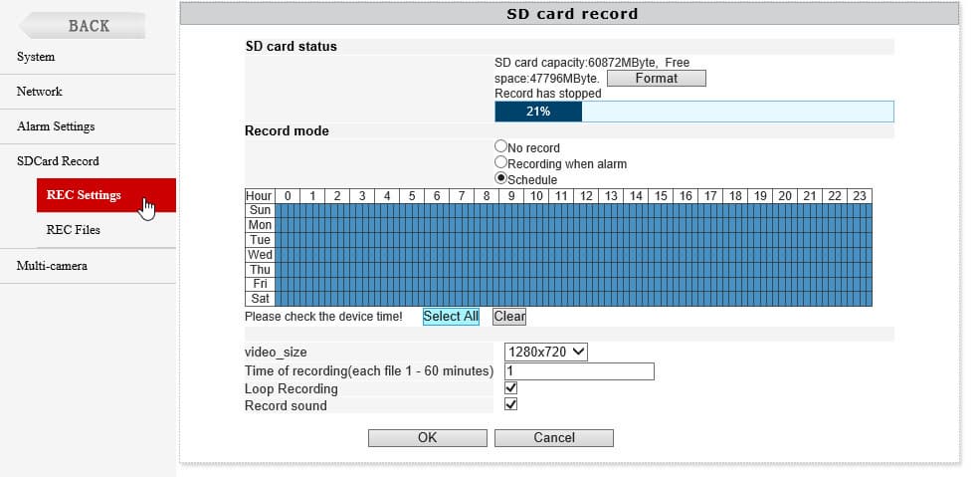980x477 pixels.
Task: Confirm settings with OK
Action: [x=428, y=437]
